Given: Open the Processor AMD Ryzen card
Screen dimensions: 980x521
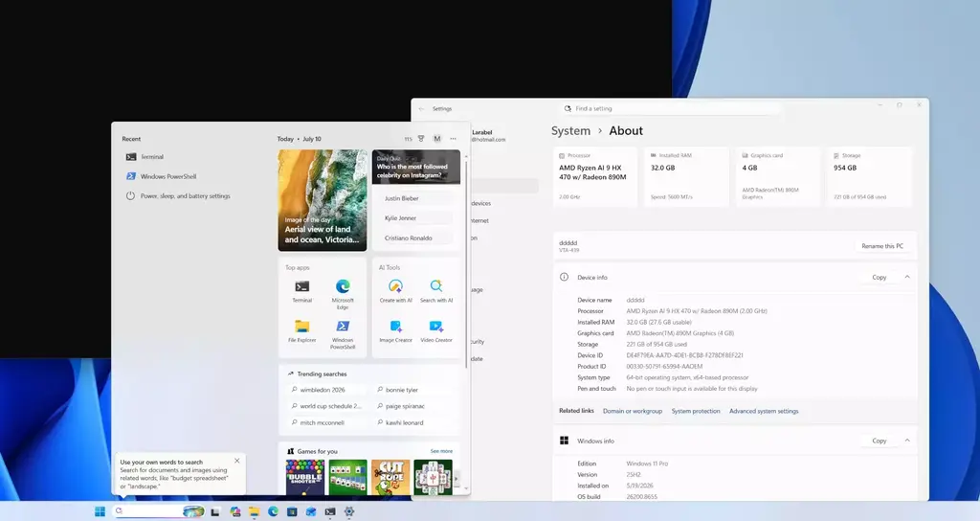Looking at the screenshot, I should (595, 176).
